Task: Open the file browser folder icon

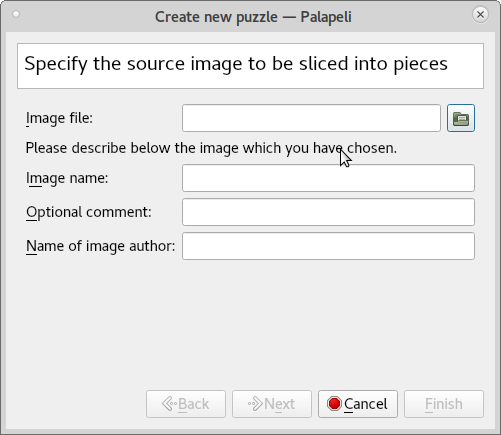Action: pyautogui.click(x=461, y=118)
